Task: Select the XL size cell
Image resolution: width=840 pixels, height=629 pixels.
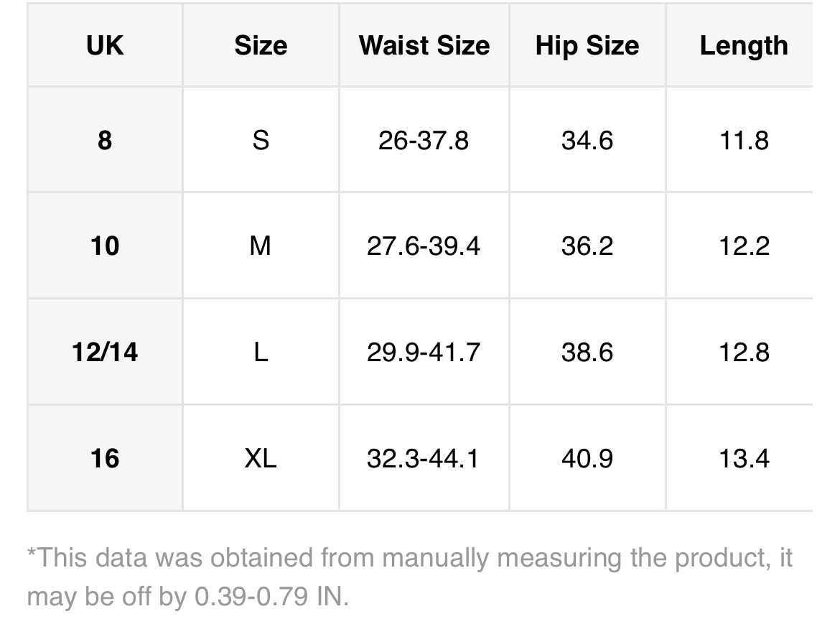Action: 261,458
